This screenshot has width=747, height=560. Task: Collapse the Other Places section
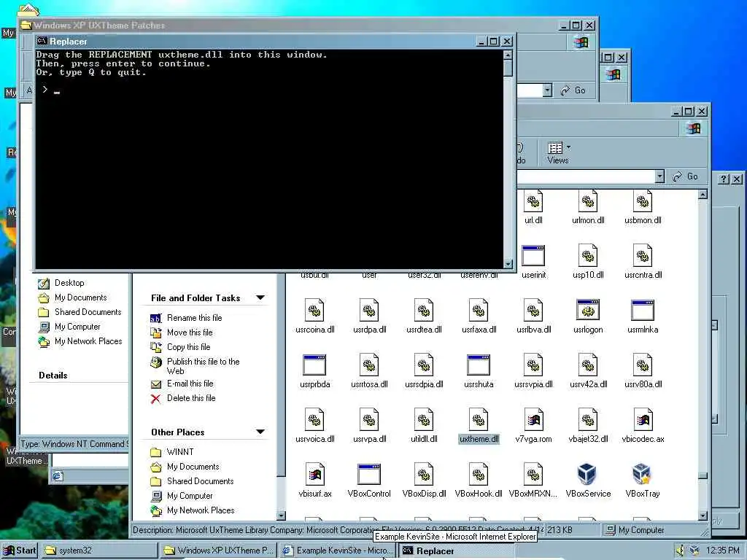tap(260, 432)
